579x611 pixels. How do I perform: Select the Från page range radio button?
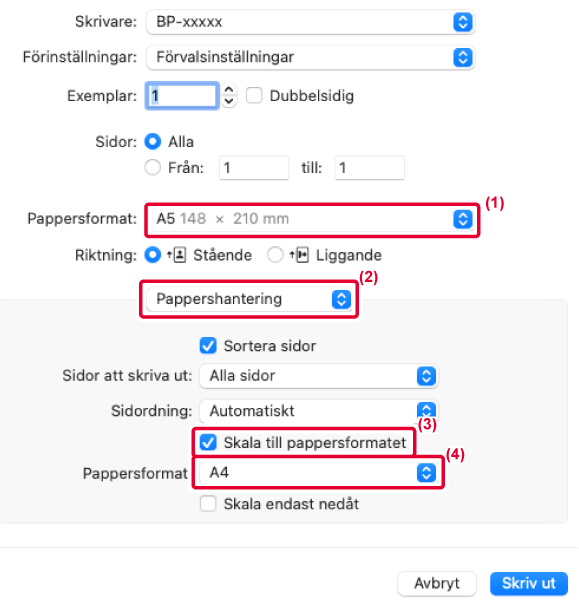pyautogui.click(x=152, y=168)
